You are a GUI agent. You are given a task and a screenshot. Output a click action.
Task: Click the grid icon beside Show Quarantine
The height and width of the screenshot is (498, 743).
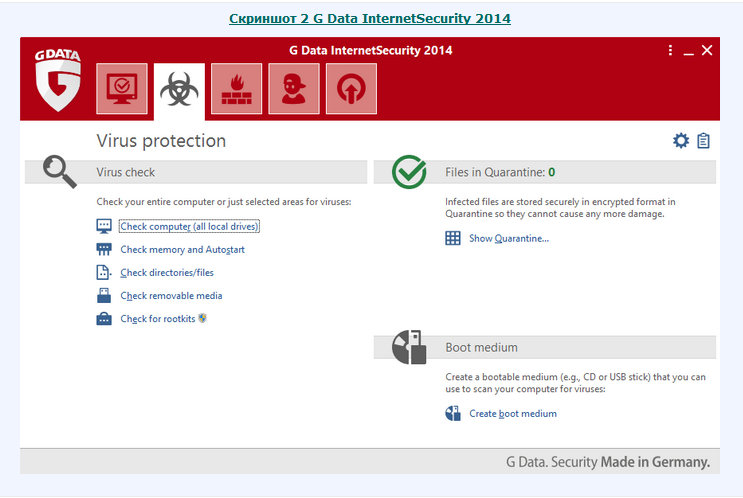[453, 238]
